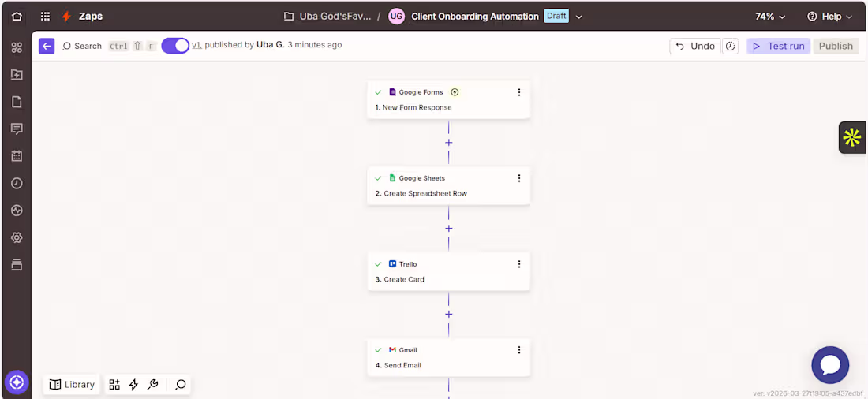Image resolution: width=868 pixels, height=399 pixels.
Task: Open Gmail step three-dot menu
Action: coord(518,350)
